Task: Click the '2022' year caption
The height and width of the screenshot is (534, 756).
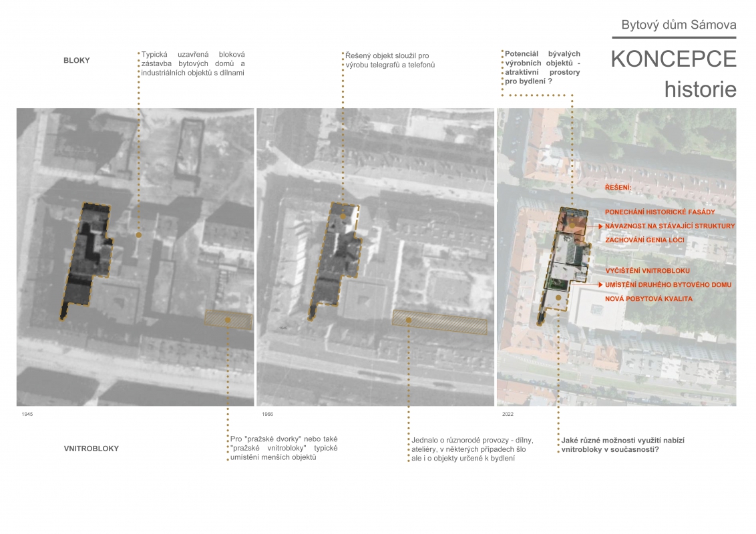Action: pyautogui.click(x=508, y=415)
